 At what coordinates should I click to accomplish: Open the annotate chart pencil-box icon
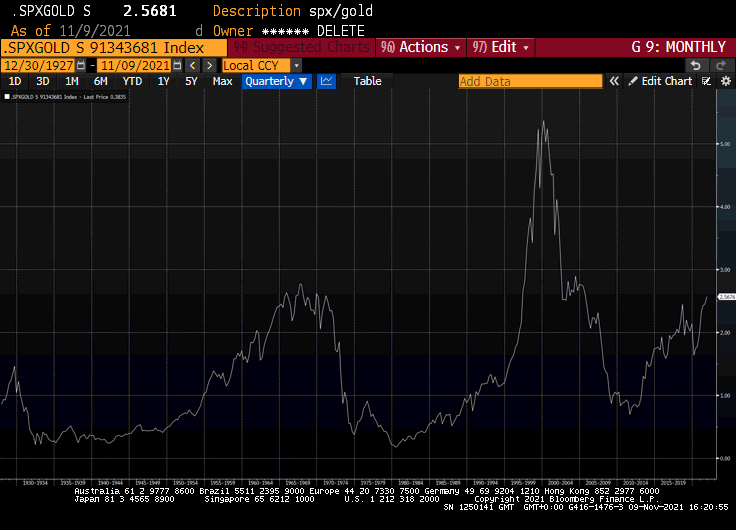[706, 81]
